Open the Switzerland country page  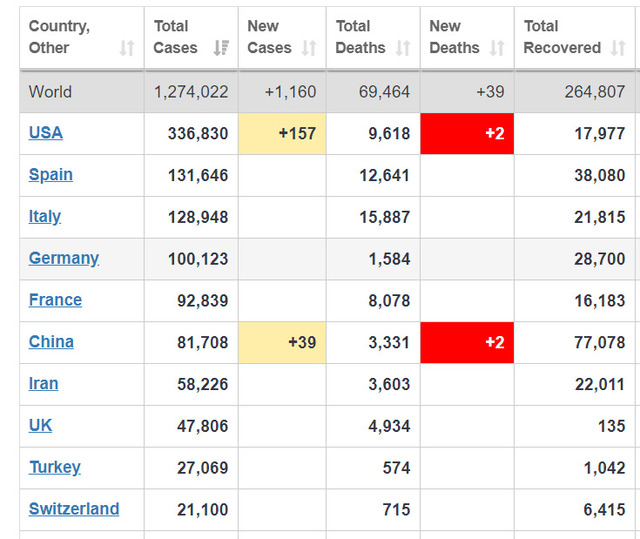tap(74, 509)
